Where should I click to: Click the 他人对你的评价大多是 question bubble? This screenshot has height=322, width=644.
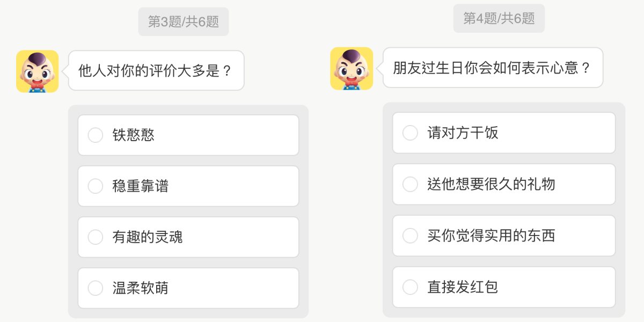[x=156, y=70]
